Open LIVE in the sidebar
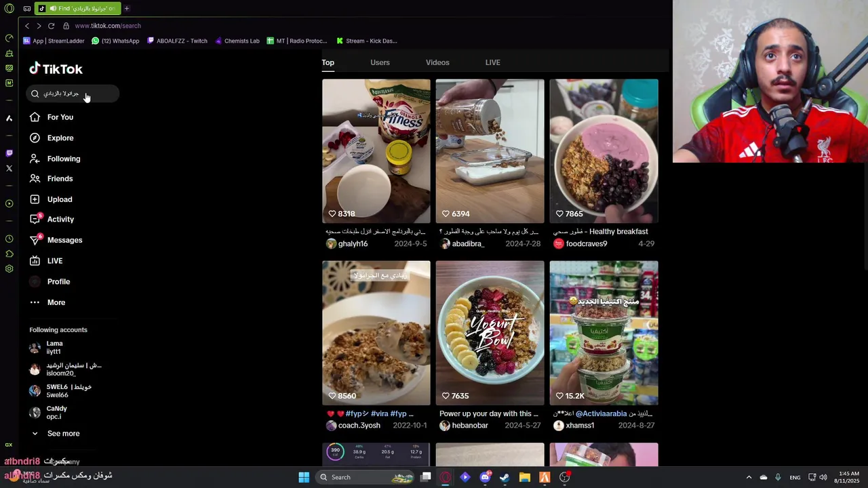This screenshot has height=488, width=868. point(46,261)
